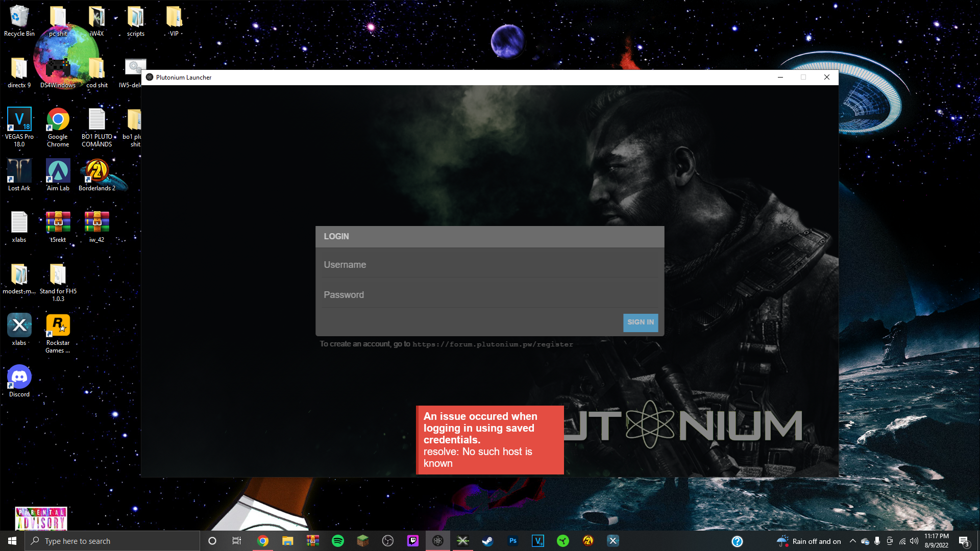980x551 pixels.
Task: Open Task View button in taskbar
Action: click(x=237, y=540)
